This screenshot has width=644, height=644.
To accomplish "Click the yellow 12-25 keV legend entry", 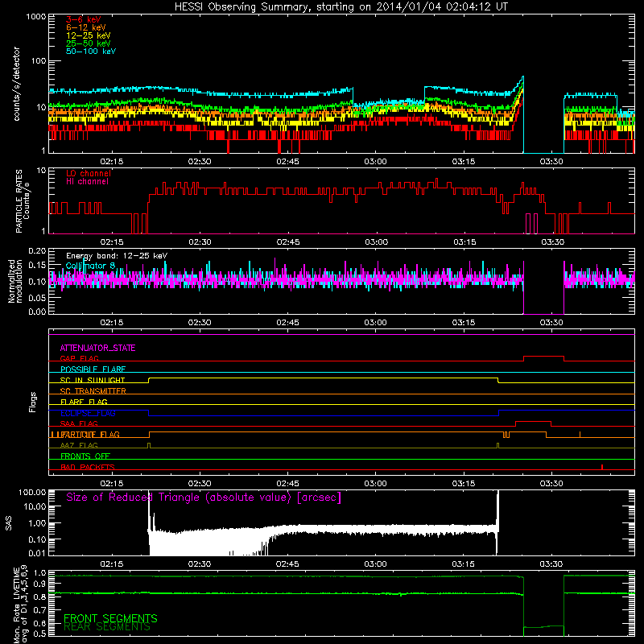I will pos(88,35).
